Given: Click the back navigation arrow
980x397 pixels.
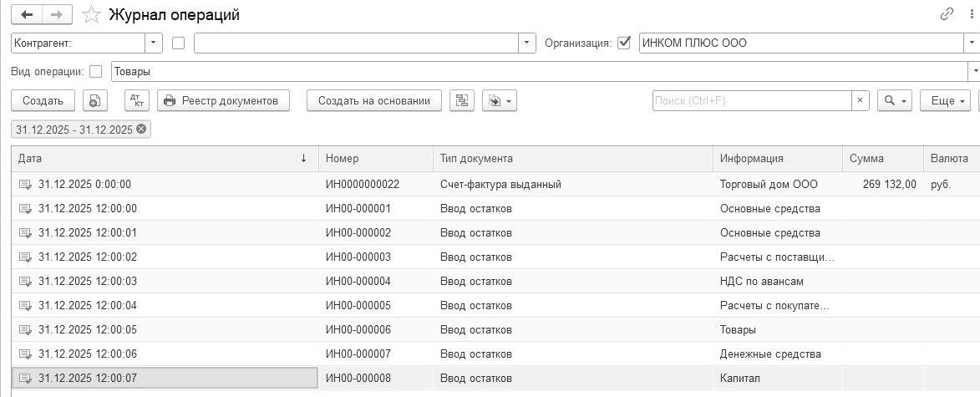Looking at the screenshot, I should pos(27,15).
